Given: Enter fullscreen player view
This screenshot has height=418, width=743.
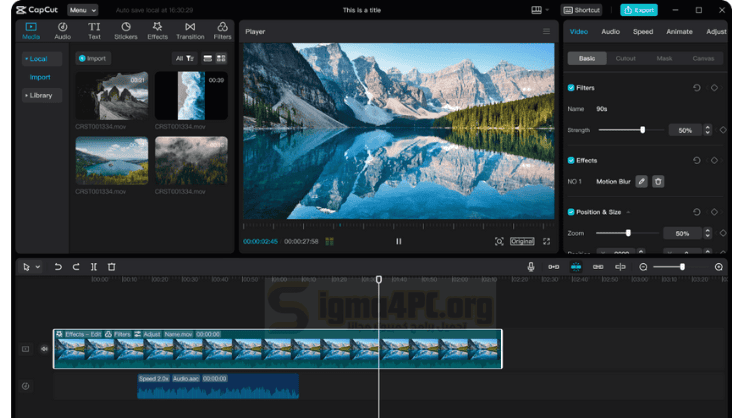Looking at the screenshot, I should (x=546, y=241).
